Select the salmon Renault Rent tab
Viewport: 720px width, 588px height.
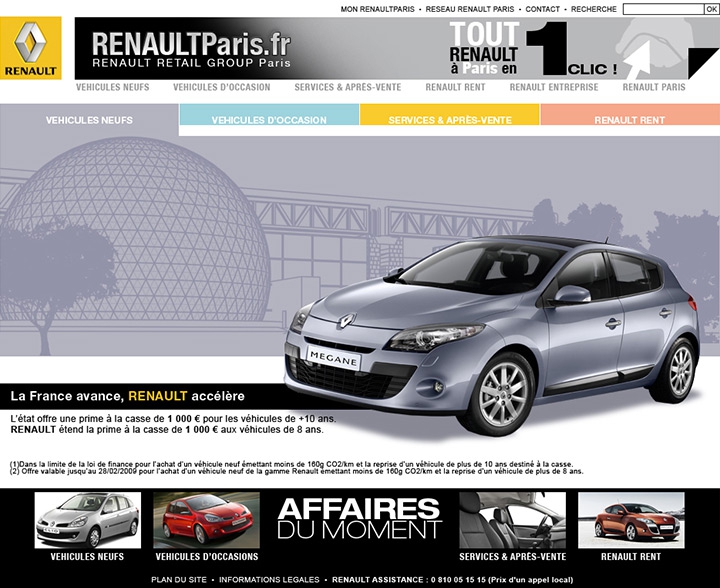630,115
